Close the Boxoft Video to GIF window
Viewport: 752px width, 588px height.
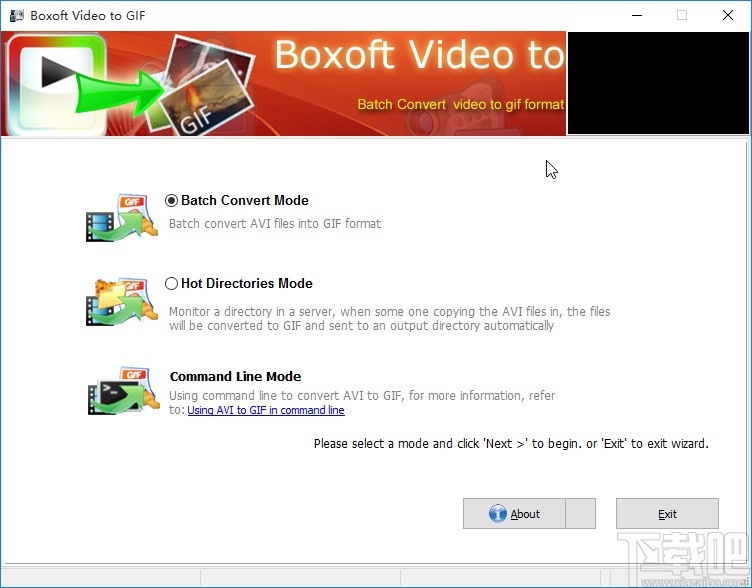click(728, 15)
